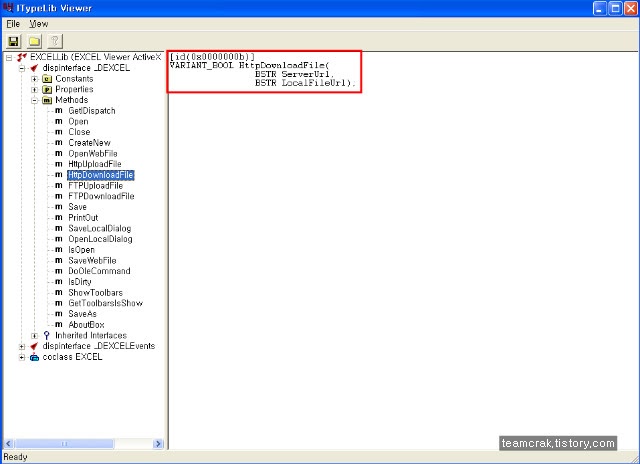Select the PrintOut method
Image resolution: width=640 pixels, height=464 pixels.
coord(83,218)
